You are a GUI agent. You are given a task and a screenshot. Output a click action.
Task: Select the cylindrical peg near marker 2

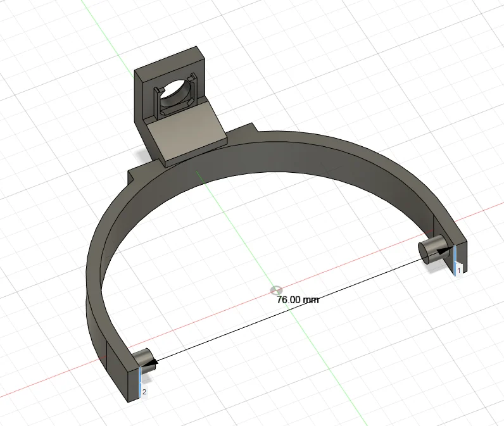[x=144, y=361]
